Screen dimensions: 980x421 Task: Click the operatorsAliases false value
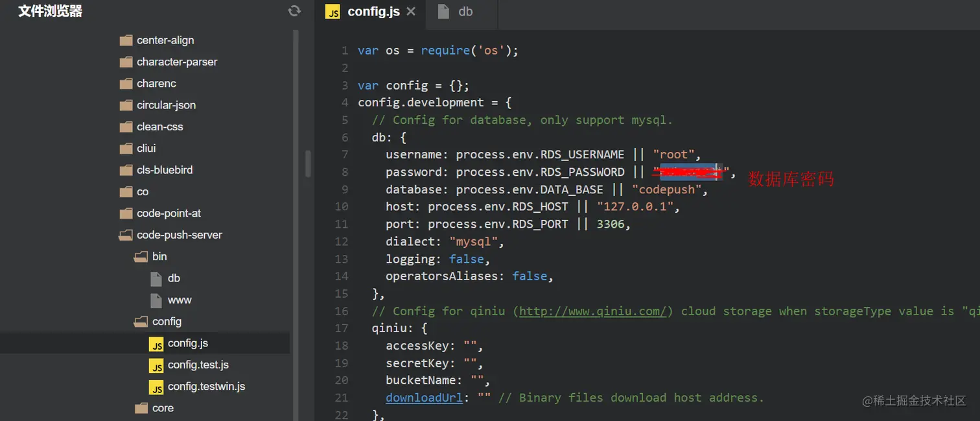530,276
